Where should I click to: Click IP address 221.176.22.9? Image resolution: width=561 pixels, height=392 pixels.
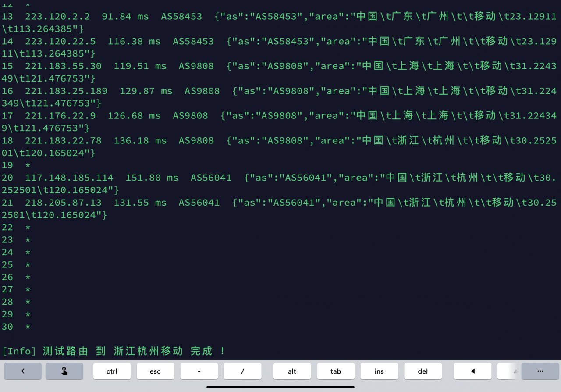60,116
